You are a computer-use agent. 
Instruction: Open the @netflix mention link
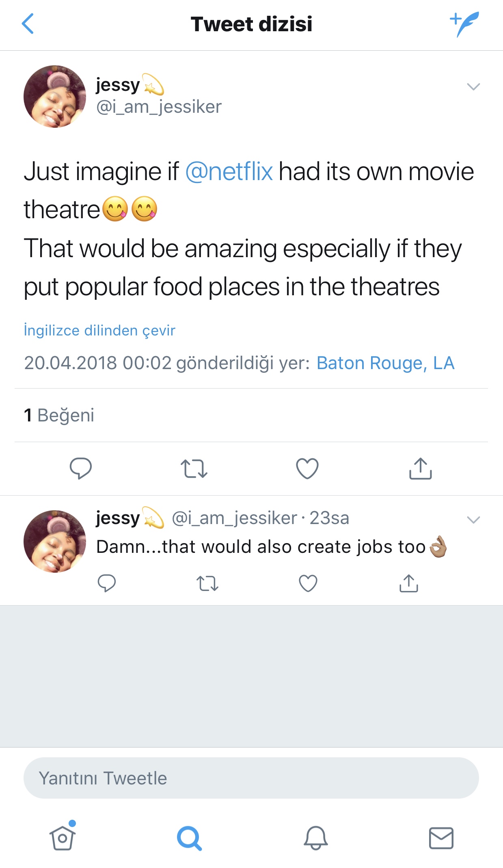coord(229,172)
